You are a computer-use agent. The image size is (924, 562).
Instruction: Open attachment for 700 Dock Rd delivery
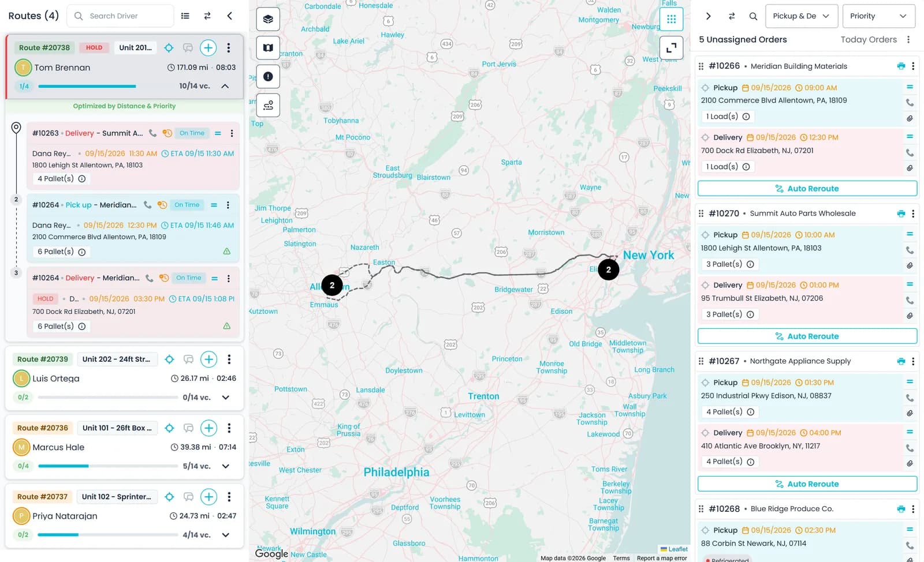point(910,168)
